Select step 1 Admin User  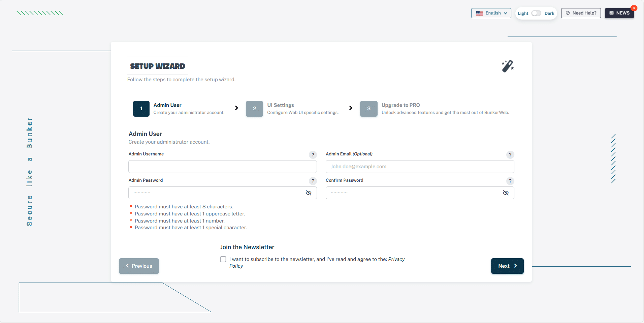pos(141,109)
